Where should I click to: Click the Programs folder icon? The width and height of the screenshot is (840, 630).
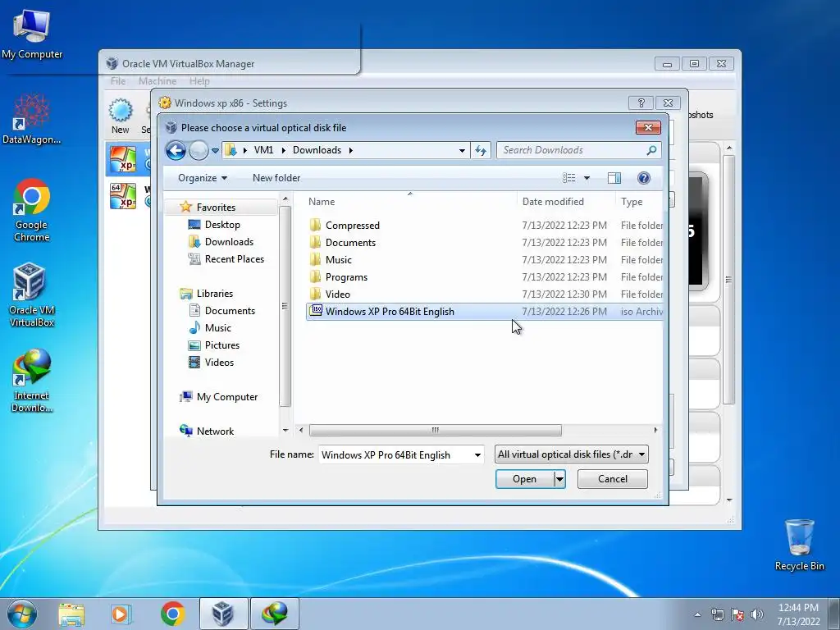pos(316,277)
